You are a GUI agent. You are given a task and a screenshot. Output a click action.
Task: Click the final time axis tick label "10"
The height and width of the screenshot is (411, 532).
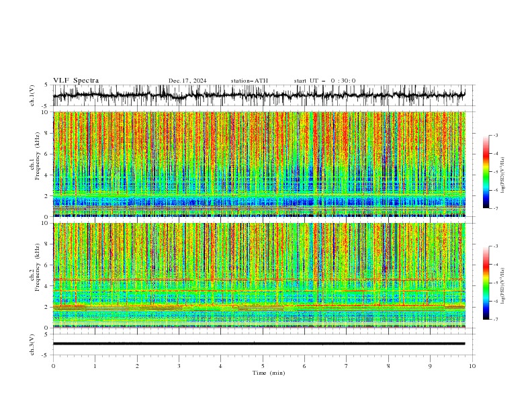472,366
